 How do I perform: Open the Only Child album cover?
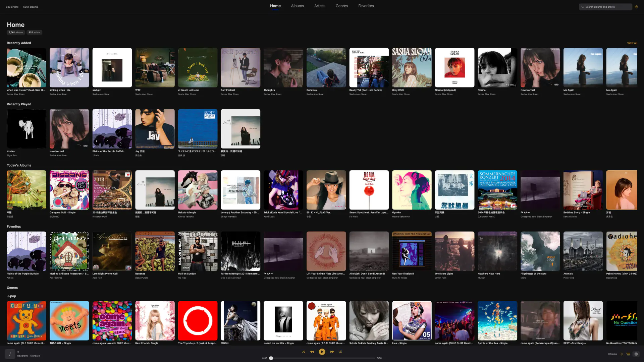412,68
